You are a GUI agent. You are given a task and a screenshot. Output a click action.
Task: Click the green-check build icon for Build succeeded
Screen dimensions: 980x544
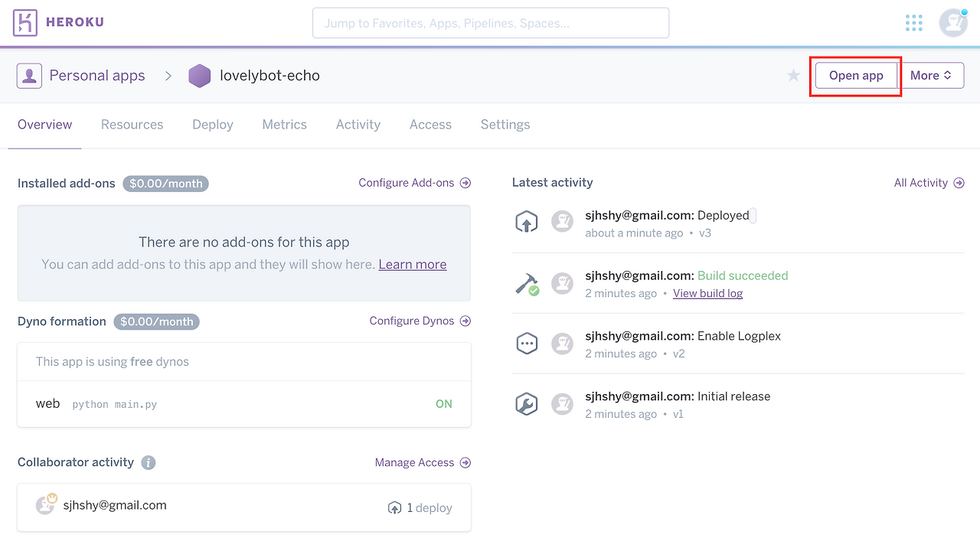(x=527, y=282)
